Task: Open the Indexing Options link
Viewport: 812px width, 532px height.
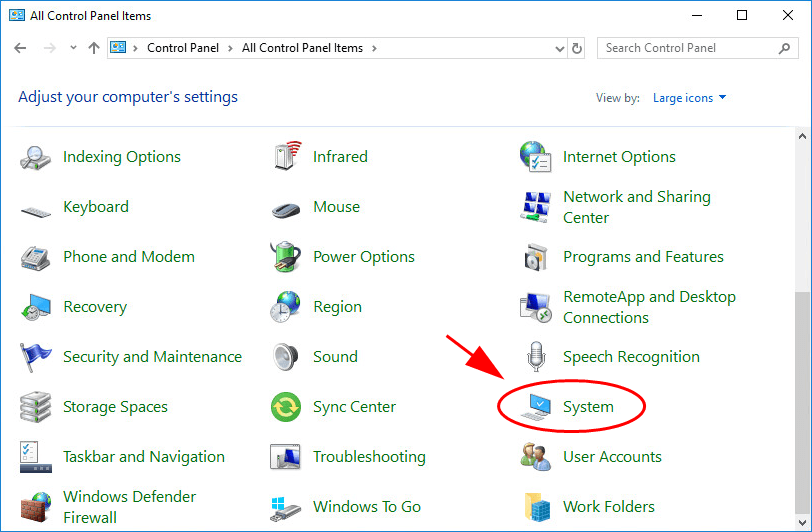Action: [122, 157]
